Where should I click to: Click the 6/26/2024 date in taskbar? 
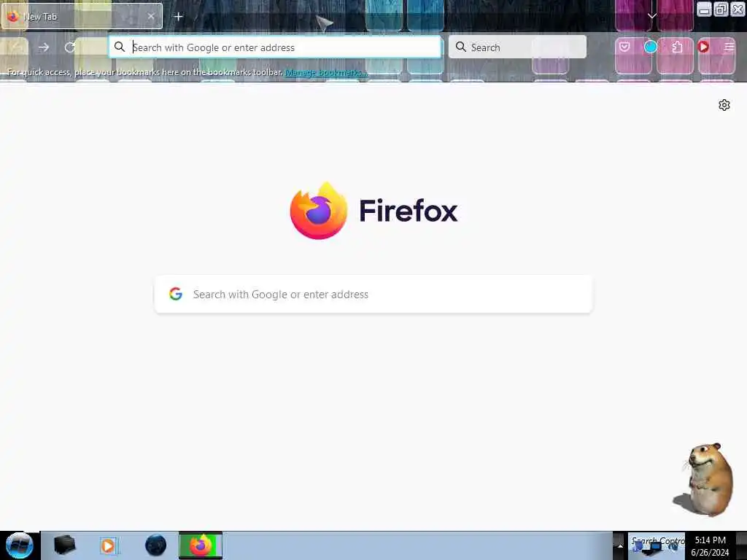point(710,553)
